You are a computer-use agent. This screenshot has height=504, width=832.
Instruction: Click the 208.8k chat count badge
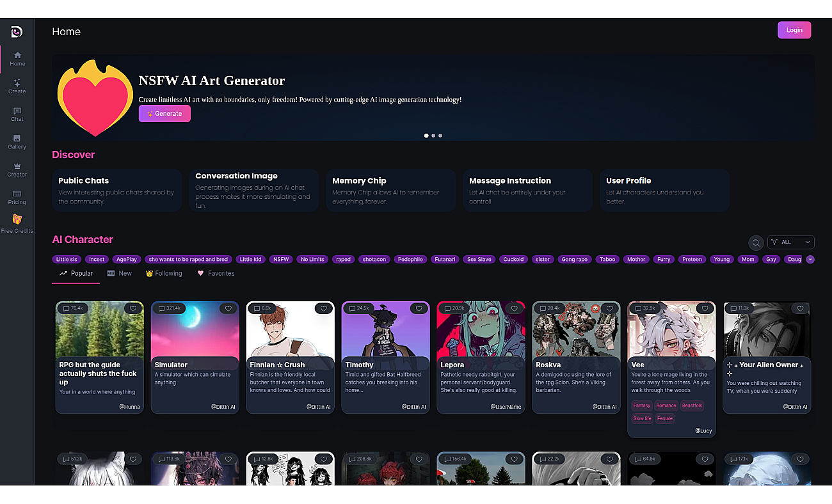tap(361, 459)
